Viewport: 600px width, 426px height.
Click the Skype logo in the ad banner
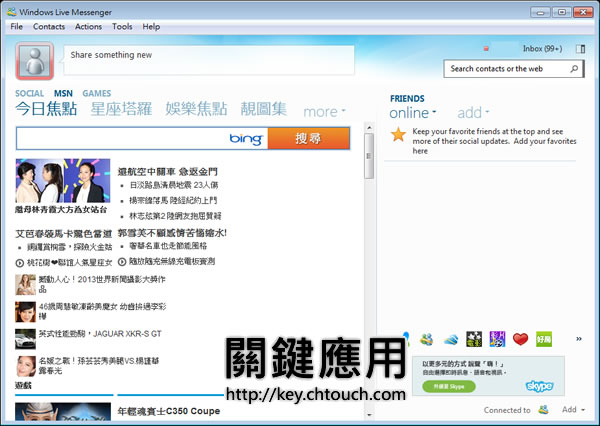tap(540, 386)
